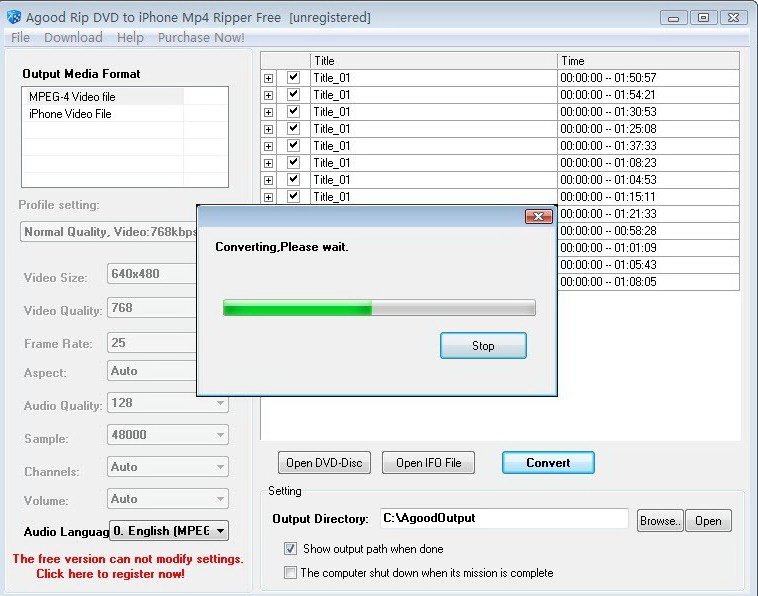This screenshot has height=596, width=758.
Task: Expand the title row timed 01:37:33
Action: click(x=268, y=146)
